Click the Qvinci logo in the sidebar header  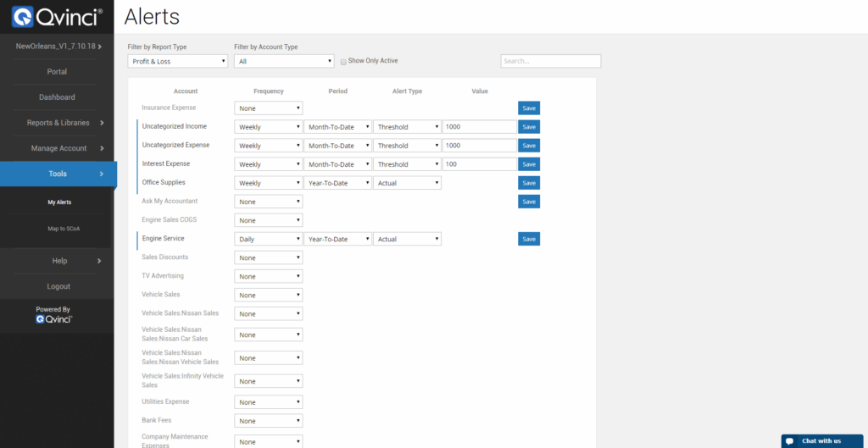[x=57, y=16]
